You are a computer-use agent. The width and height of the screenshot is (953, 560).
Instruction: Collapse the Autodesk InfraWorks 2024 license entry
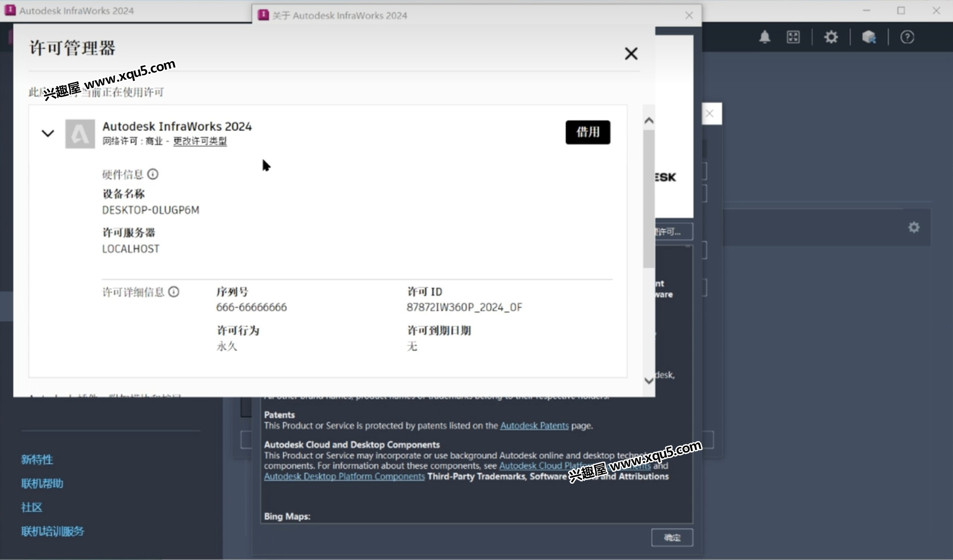point(48,133)
